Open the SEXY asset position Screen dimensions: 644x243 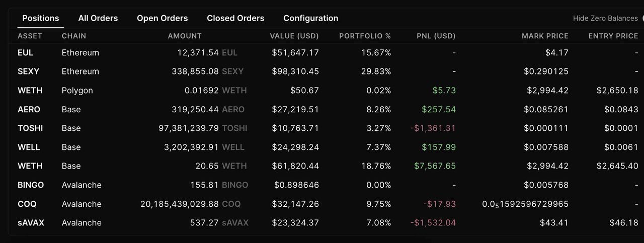click(28, 71)
